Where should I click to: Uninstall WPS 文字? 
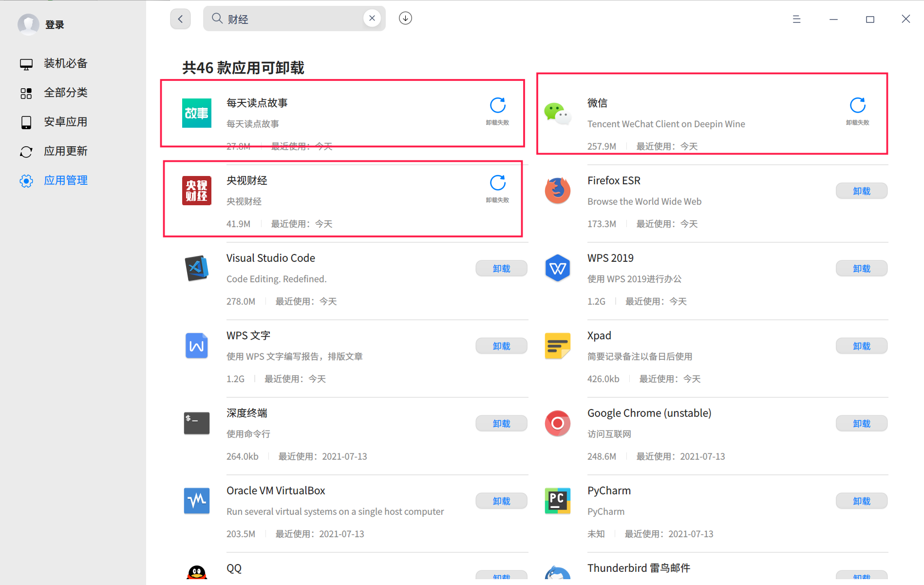pyautogui.click(x=501, y=346)
